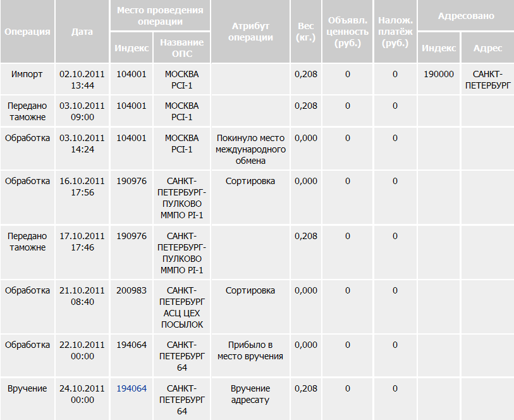Select 'МОСКВА PCI-1' in the Импорт row
This screenshot has height=420, width=514.
click(x=181, y=80)
